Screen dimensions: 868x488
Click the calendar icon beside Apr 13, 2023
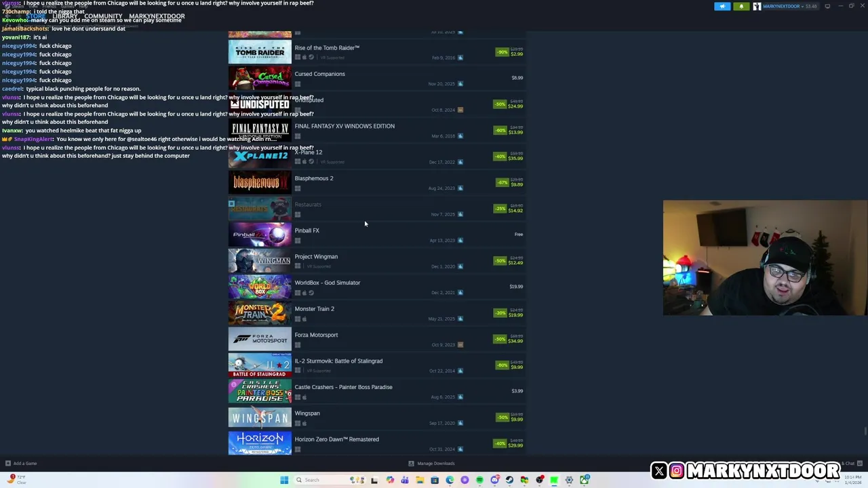460,241
